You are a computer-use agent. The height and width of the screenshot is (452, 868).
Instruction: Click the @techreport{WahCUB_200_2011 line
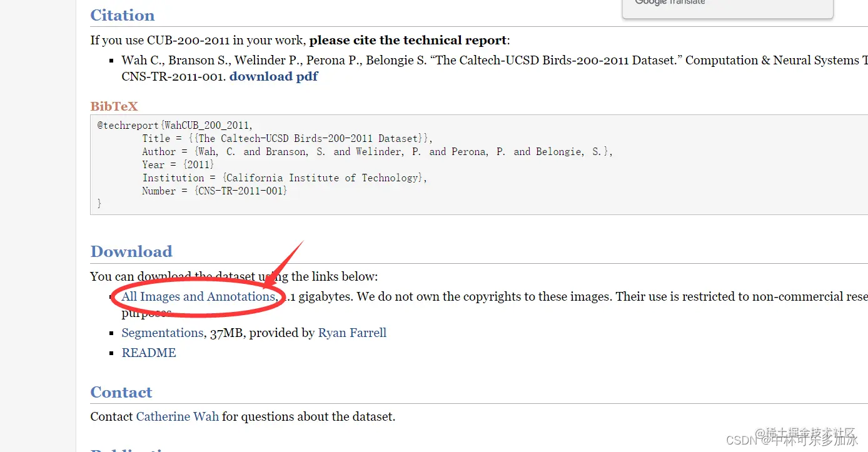tap(175, 125)
